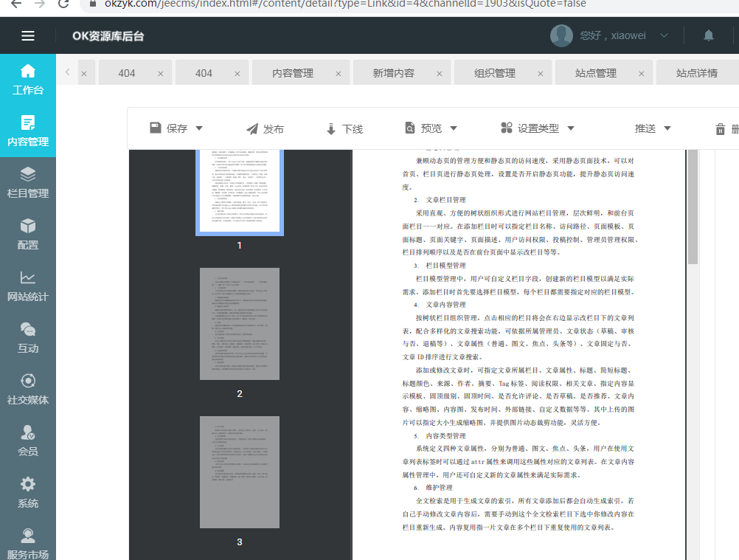
Task: Open notifications bell icon
Action: point(709,35)
